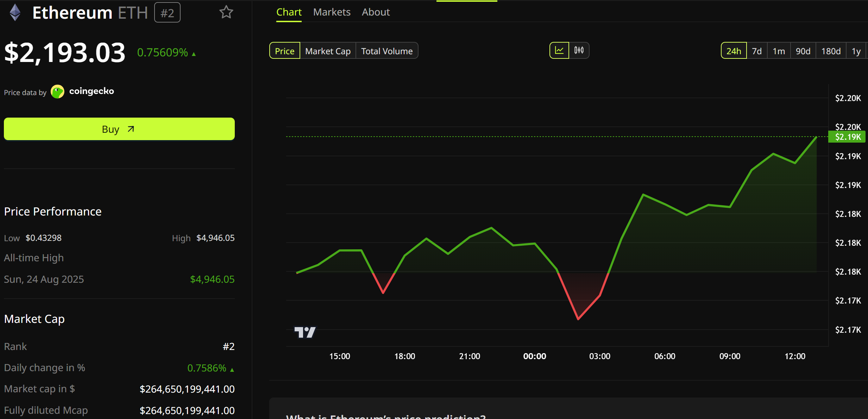Click the All-time High date Sun, 24 Aug 2025
The width and height of the screenshot is (868, 419).
point(44,279)
